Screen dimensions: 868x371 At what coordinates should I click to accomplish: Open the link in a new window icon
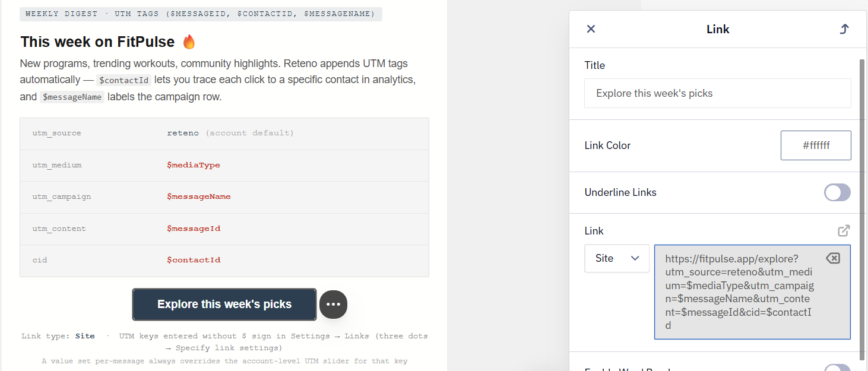[x=844, y=230]
